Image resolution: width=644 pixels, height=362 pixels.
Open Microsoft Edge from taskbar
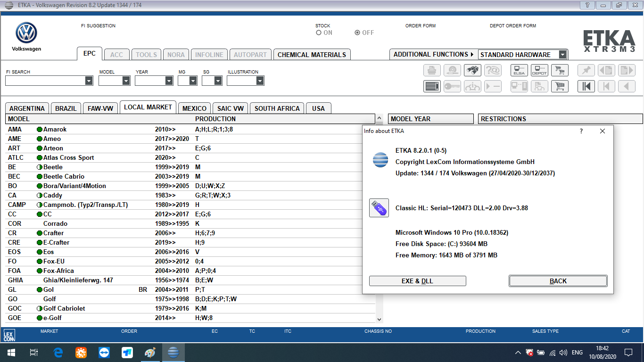pos(58,353)
